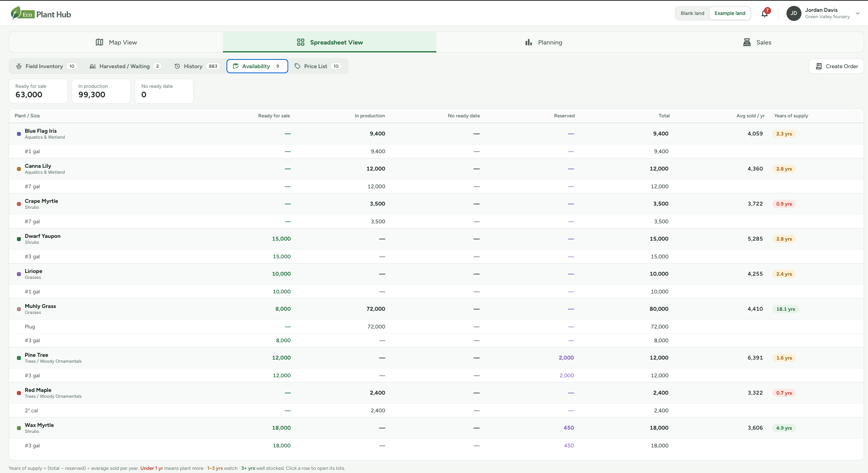Select the Example land toggle option

[x=730, y=13]
